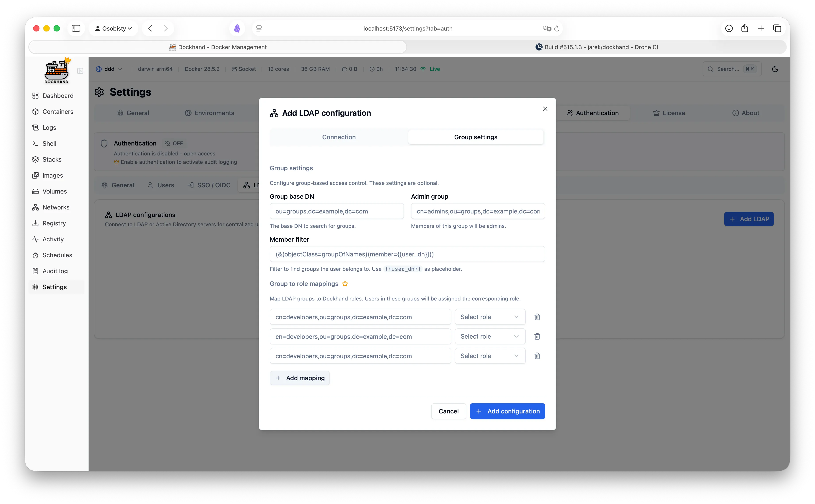Open the Shell section in the sidebar
815x504 pixels.
[49, 143]
